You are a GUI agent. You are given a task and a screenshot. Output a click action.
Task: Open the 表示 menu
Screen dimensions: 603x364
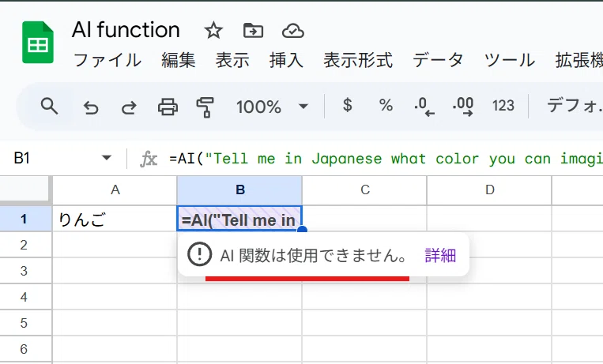click(x=232, y=60)
